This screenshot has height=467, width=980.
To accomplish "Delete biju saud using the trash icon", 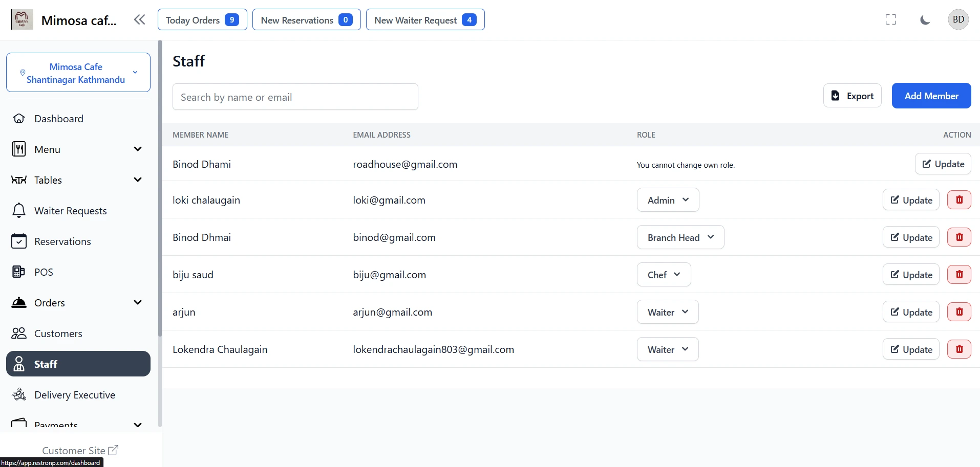I will (958, 275).
